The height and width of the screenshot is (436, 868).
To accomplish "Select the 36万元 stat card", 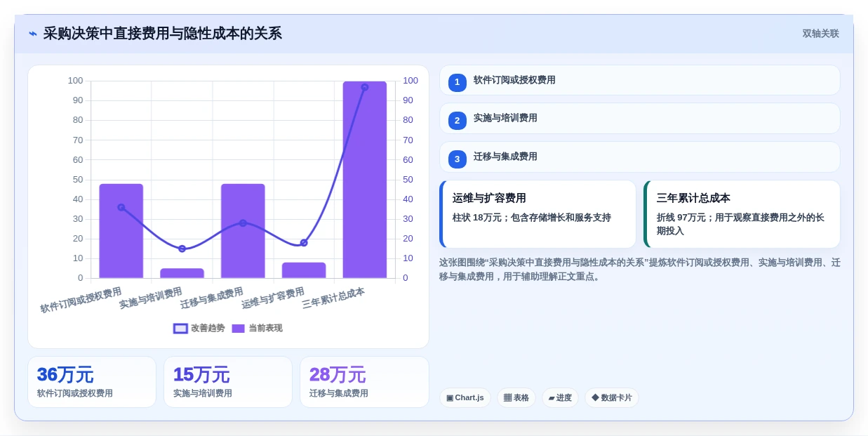I will tap(92, 382).
